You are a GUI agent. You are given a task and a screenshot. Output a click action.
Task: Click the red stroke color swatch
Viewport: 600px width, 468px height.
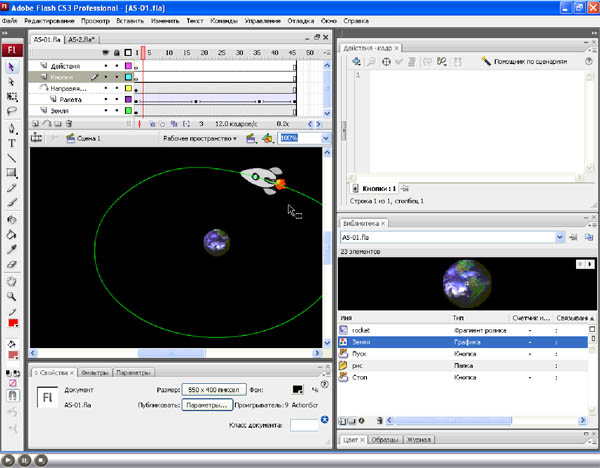pos(14,323)
